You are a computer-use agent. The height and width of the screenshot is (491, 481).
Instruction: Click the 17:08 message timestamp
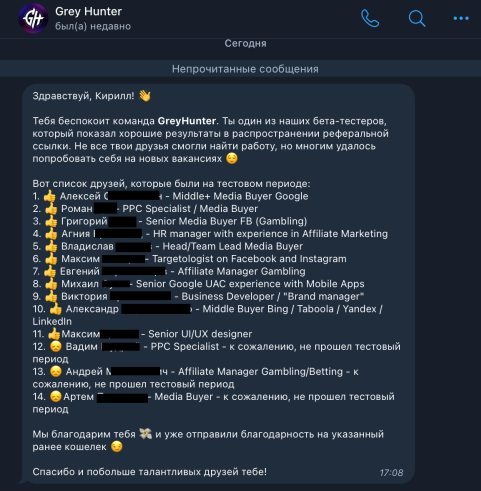[x=391, y=472]
